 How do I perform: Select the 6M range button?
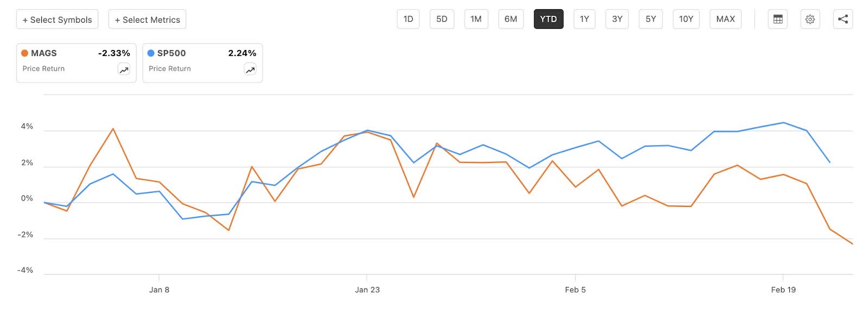tap(510, 18)
